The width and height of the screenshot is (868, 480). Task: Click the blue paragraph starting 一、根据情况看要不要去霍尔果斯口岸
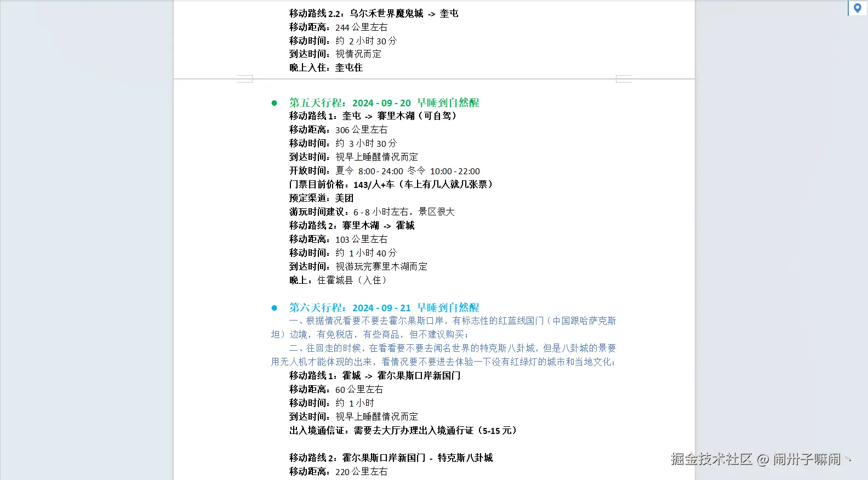pos(443,327)
